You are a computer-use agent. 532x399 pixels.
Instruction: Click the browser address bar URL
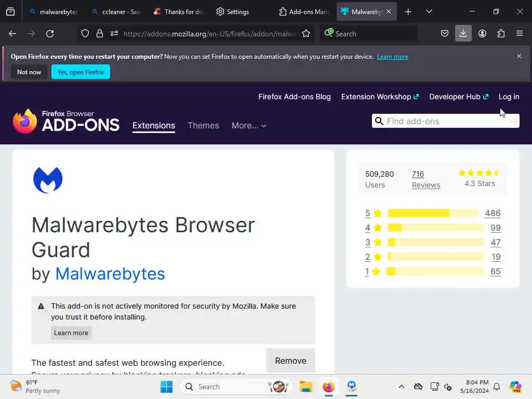pos(209,34)
